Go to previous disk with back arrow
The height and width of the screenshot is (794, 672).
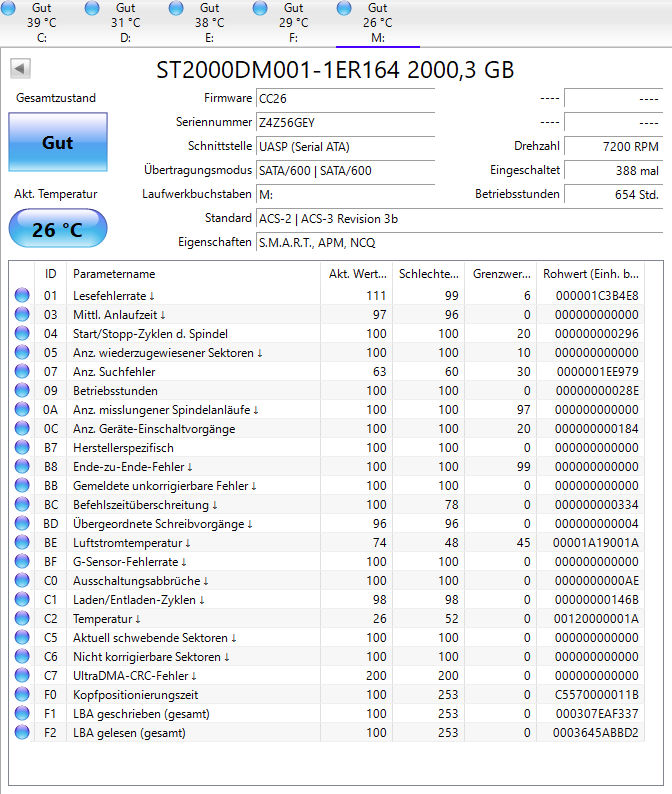[x=20, y=68]
